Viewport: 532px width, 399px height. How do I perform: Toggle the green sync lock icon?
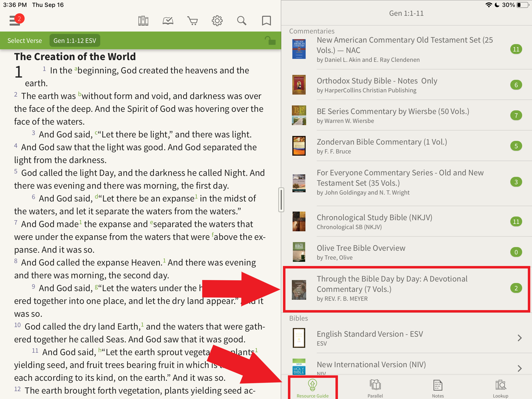point(270,40)
